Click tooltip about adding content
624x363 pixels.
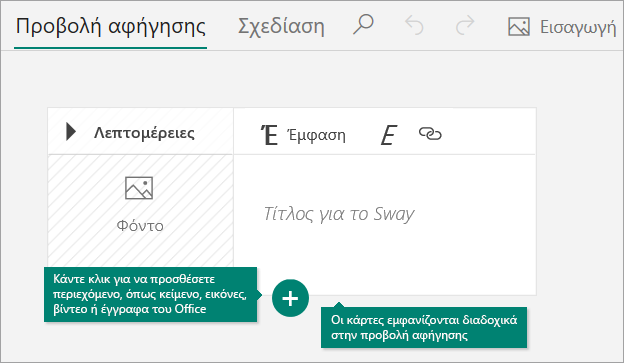pos(150,295)
